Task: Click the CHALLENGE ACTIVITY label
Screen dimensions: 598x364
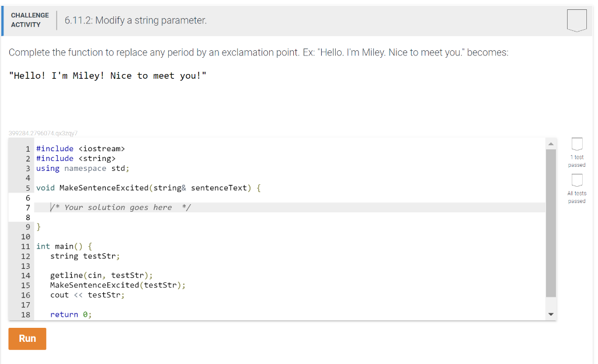Action: (x=30, y=19)
